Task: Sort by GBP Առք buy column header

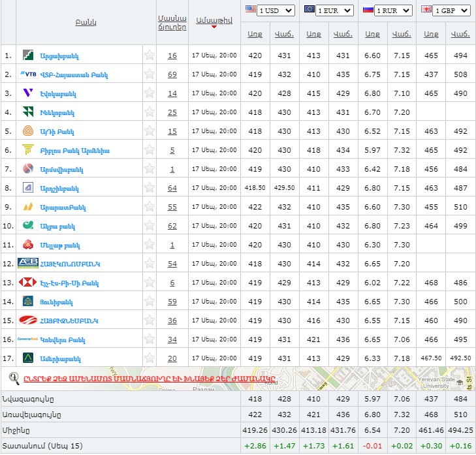Action: point(431,34)
